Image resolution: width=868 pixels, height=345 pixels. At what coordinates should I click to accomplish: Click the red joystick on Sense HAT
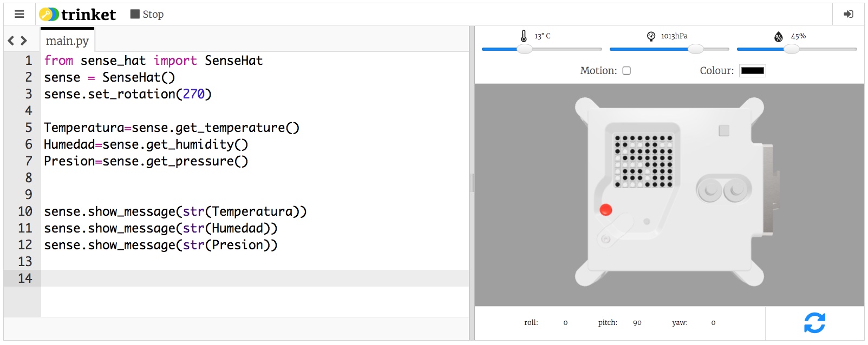pyautogui.click(x=606, y=210)
